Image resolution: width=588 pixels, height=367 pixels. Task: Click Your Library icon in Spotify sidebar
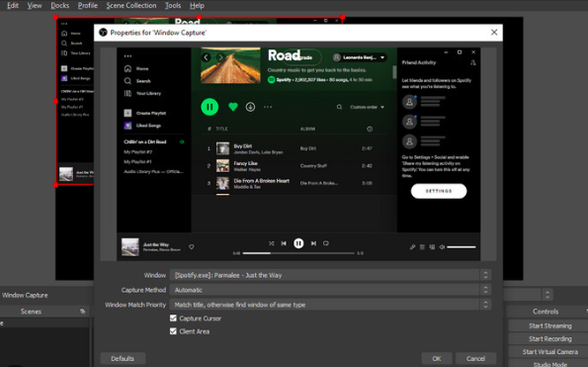[x=127, y=93]
